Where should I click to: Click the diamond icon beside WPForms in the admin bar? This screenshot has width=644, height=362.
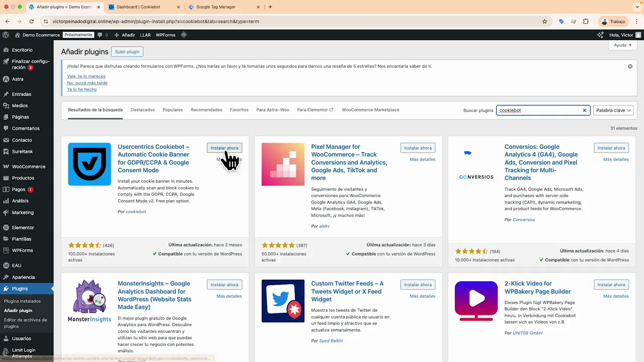click(184, 35)
